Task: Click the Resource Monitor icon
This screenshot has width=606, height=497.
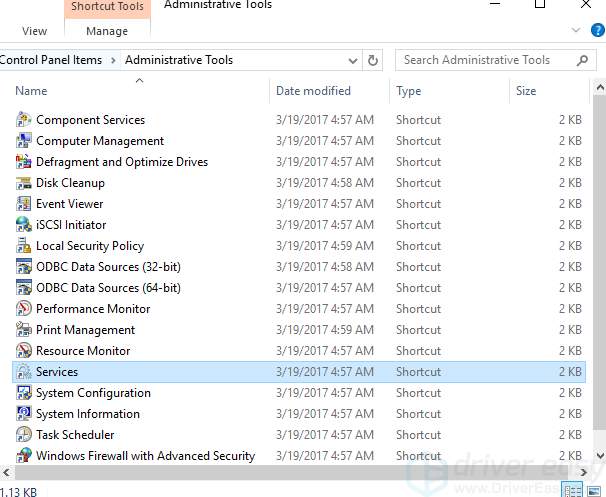Action: coord(24,351)
